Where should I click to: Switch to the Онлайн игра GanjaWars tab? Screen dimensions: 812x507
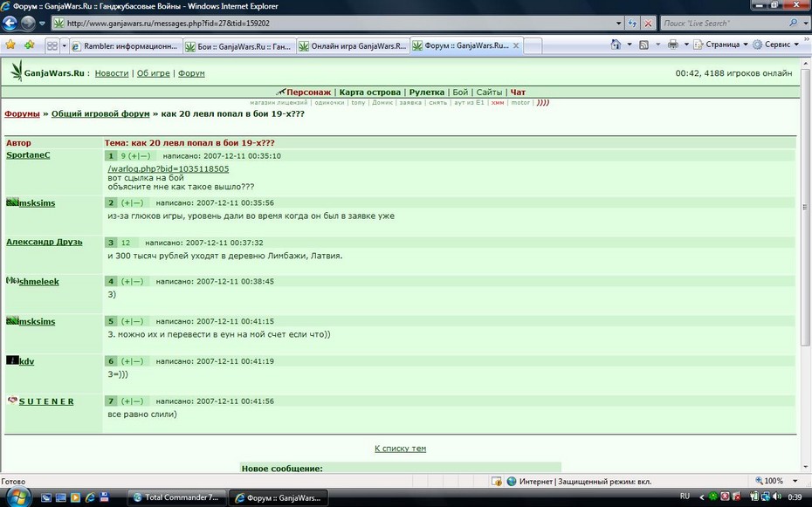(x=353, y=46)
